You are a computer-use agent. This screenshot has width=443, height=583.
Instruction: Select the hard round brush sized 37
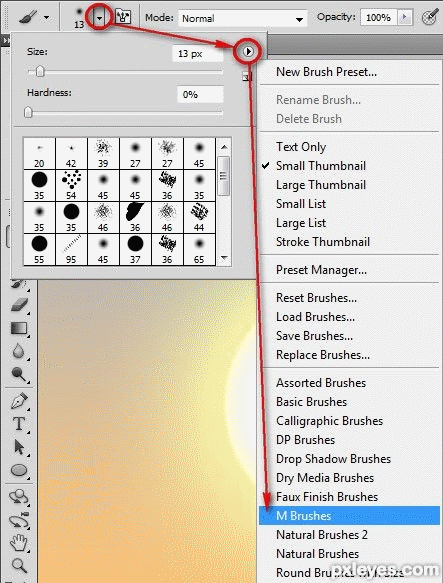135,249
